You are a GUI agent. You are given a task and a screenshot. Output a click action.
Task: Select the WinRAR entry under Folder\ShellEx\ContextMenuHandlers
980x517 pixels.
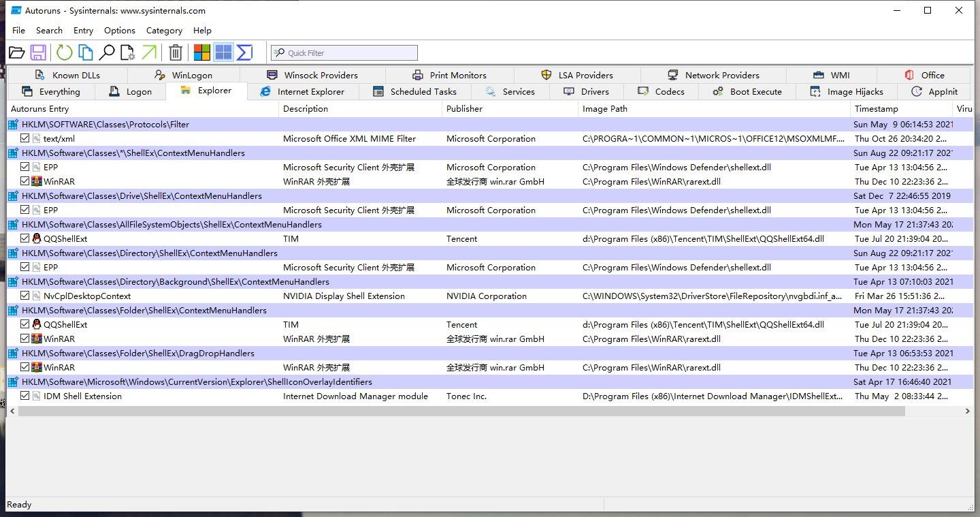tap(490, 339)
